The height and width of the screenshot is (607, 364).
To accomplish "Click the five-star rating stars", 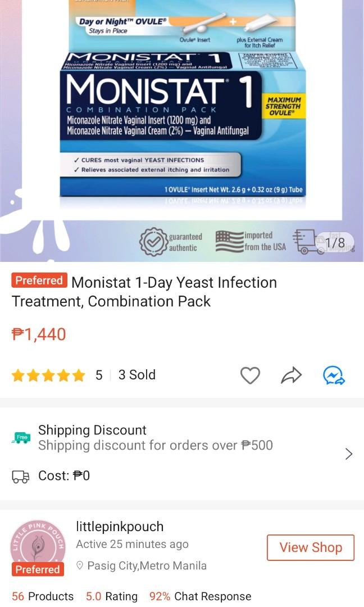I will coord(48,375).
